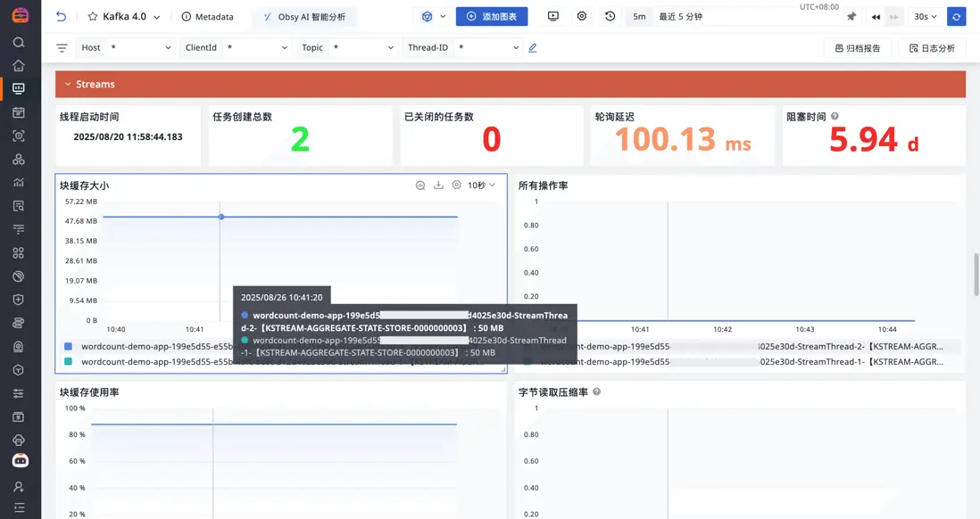
Task: Open search from the left sidebar
Action: click(19, 42)
